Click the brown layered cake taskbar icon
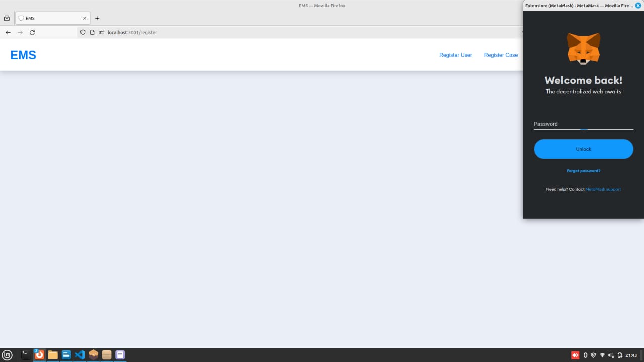Screen dimensions: 644x362 pyautogui.click(x=93, y=355)
